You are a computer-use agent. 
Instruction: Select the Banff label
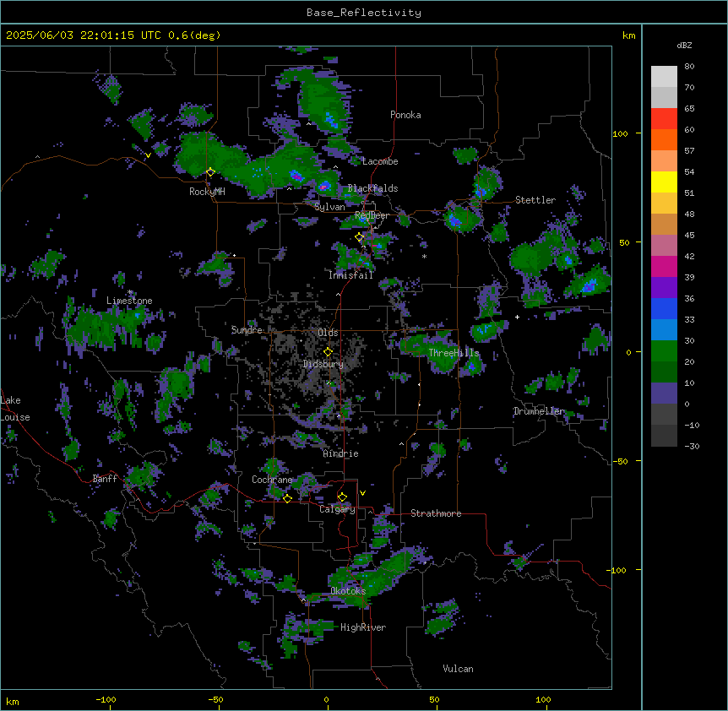click(105, 479)
